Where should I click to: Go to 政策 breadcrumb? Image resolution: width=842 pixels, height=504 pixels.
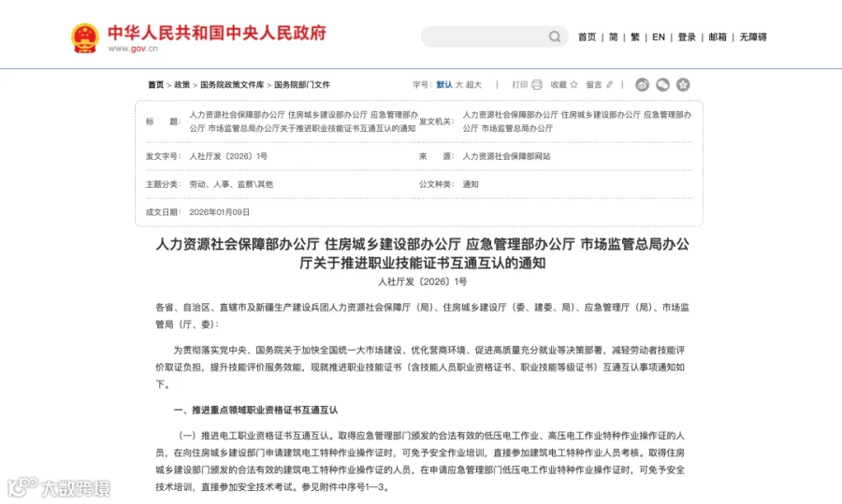click(182, 85)
